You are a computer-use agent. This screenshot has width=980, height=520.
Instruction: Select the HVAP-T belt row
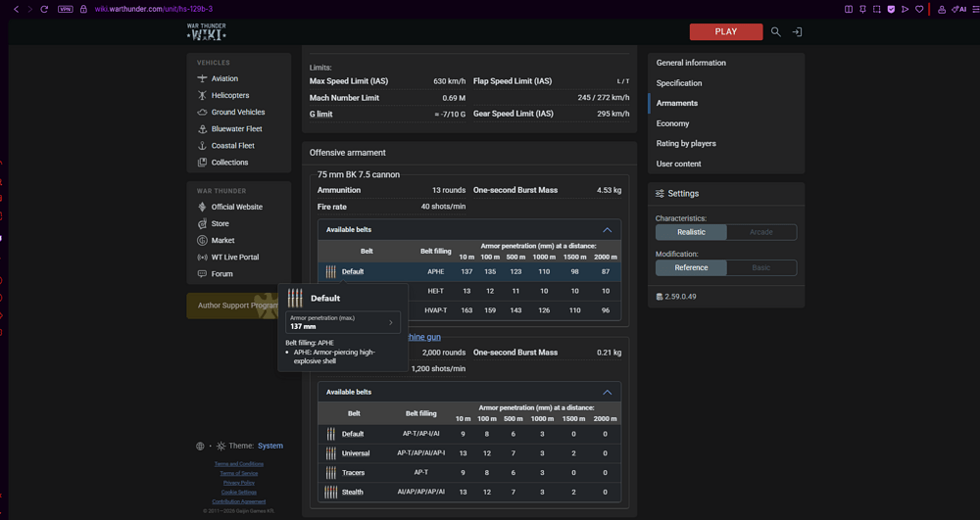[514, 310]
